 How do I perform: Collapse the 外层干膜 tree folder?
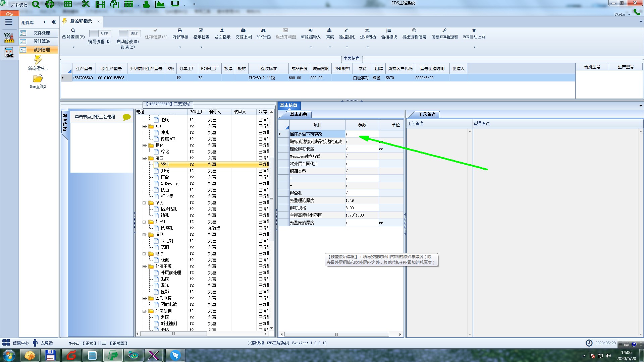(144, 266)
